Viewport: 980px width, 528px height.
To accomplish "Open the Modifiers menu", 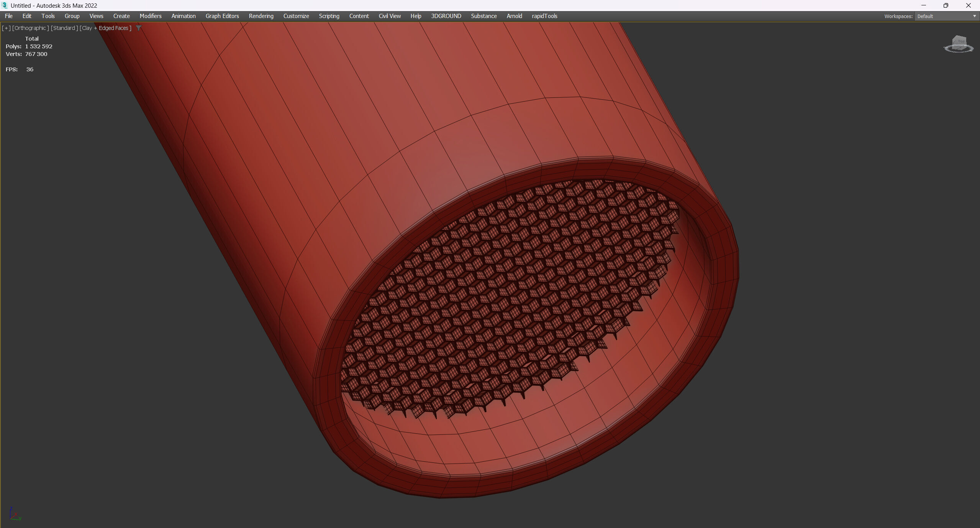I will pos(151,16).
